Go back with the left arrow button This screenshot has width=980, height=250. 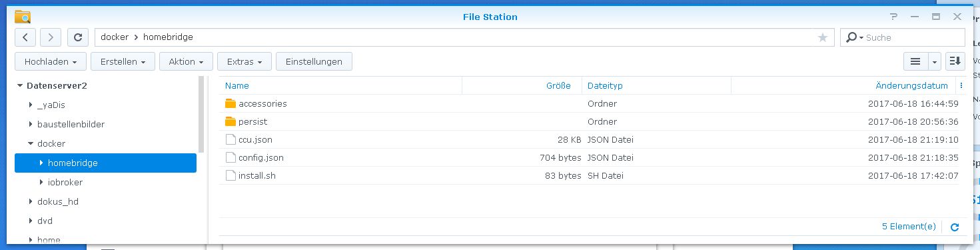pos(25,37)
